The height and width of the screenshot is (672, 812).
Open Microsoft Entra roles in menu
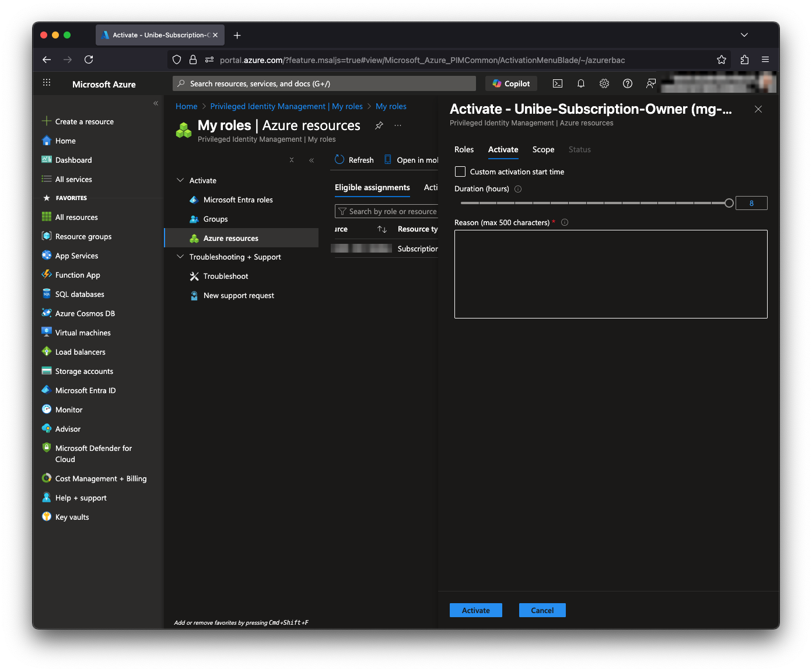[238, 199]
